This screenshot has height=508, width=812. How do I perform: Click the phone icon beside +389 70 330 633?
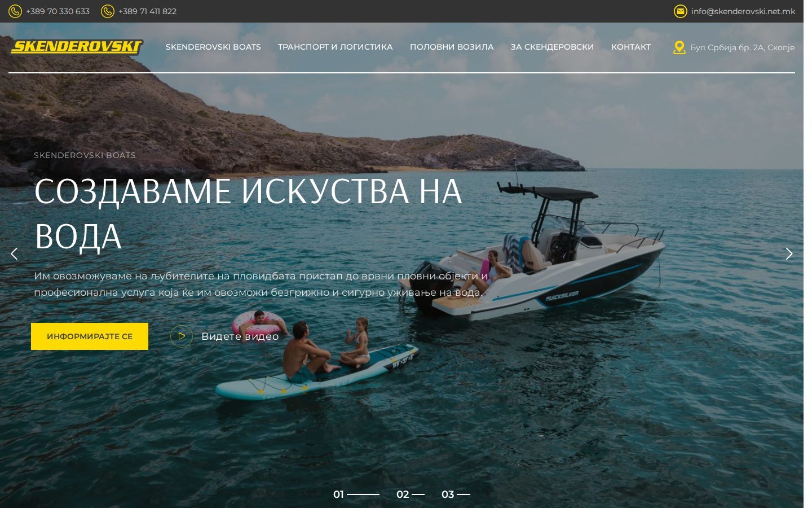15,11
